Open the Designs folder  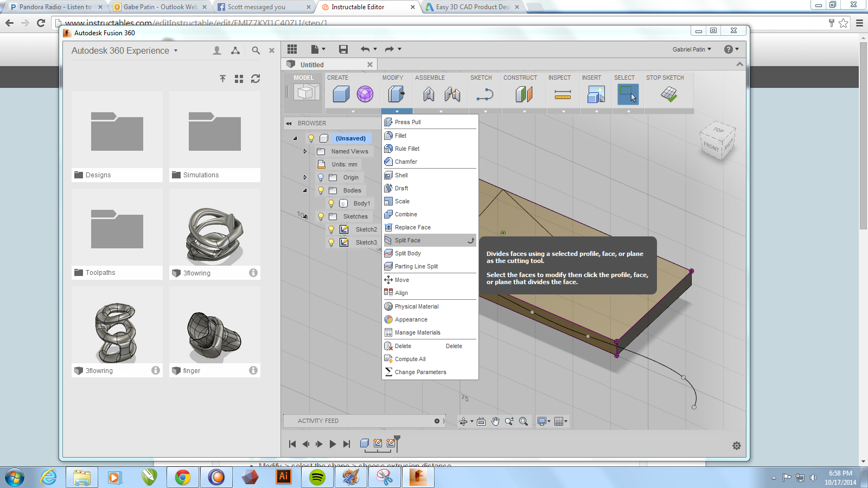pos(117,137)
